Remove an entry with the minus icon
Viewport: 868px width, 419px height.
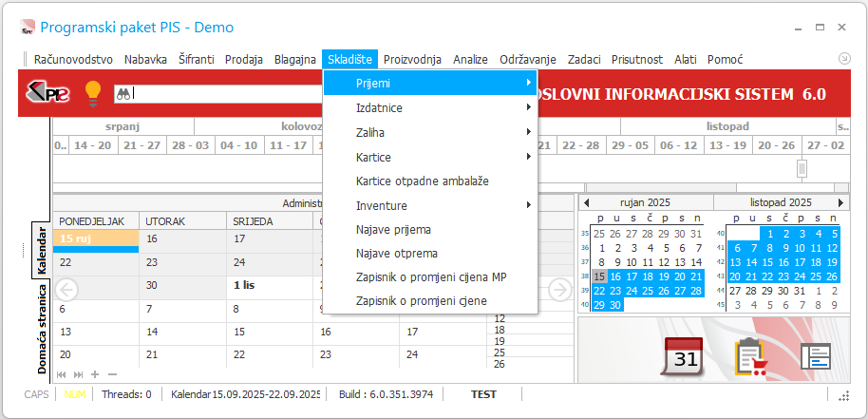(112, 374)
